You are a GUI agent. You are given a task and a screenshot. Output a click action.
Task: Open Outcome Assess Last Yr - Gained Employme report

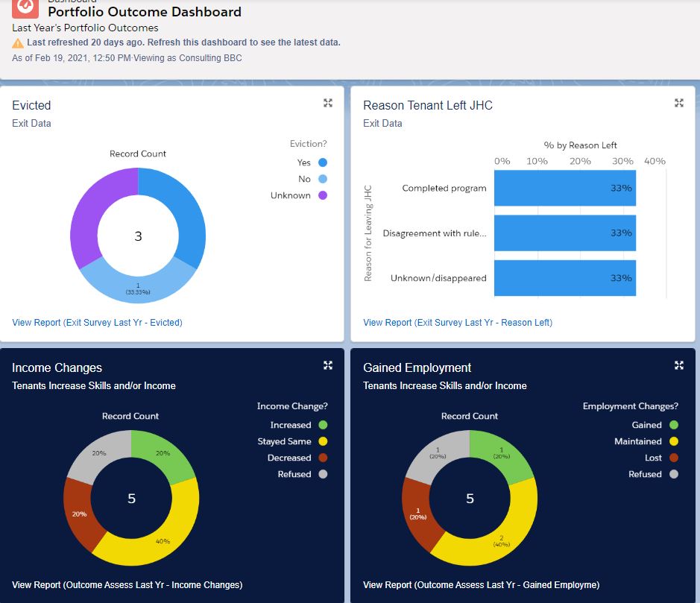pyautogui.click(x=482, y=584)
